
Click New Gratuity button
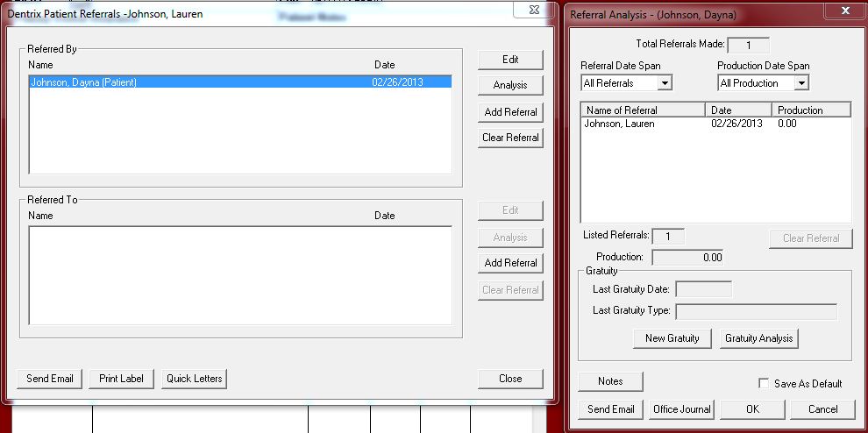(672, 338)
